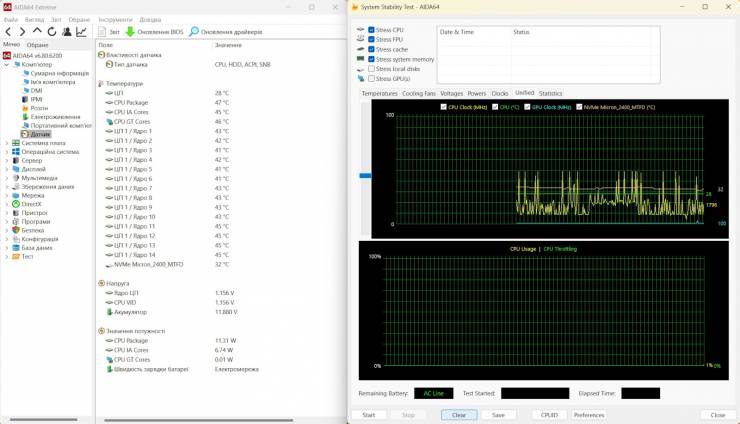Screen dimensions: 740x424
Task: Expand the Сервер node
Action: (7, 161)
